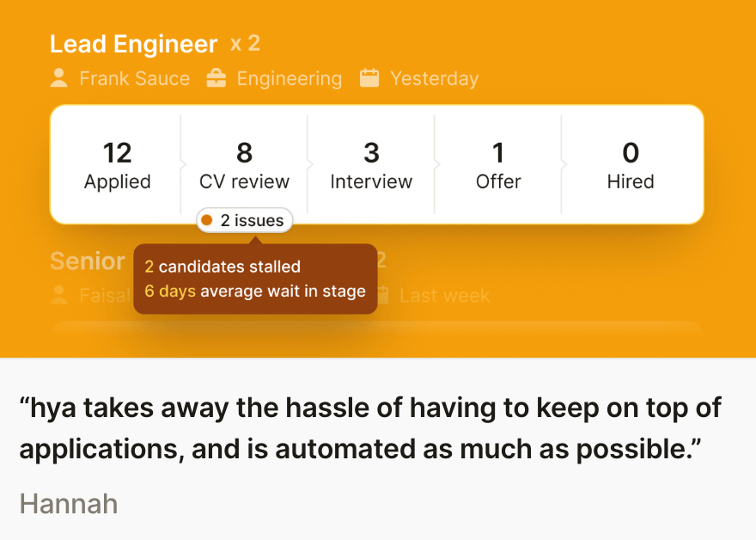The image size is (756, 540).
Task: Select the Offer stage with 1 candidate
Action: 498,164
